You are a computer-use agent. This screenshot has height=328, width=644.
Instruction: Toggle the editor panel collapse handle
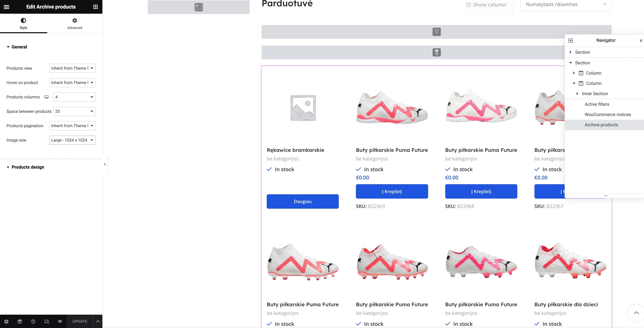tap(105, 164)
